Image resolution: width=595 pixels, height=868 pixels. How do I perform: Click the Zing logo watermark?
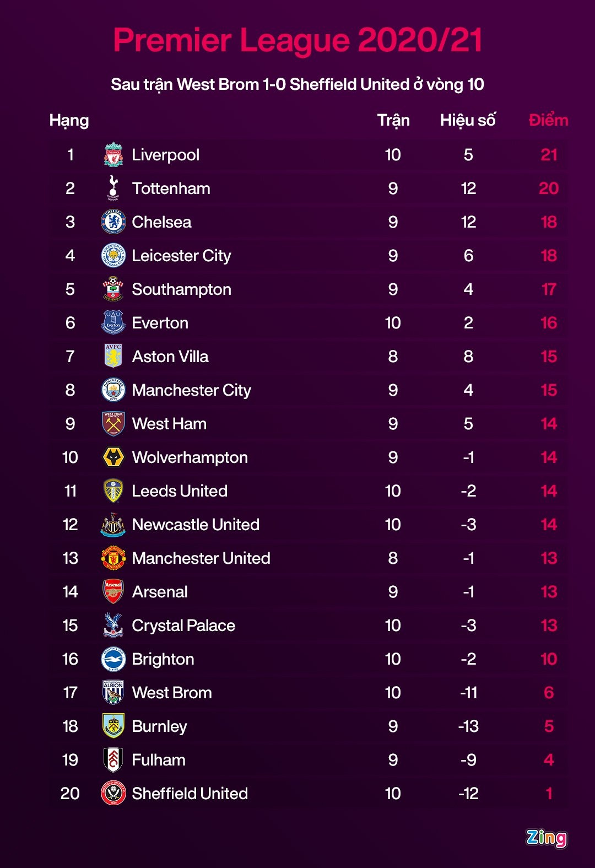(546, 838)
